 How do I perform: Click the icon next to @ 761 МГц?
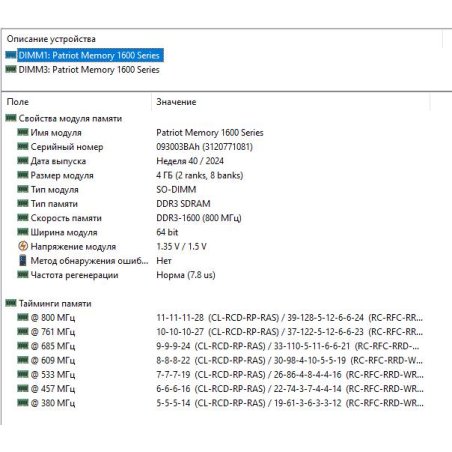click(23, 331)
